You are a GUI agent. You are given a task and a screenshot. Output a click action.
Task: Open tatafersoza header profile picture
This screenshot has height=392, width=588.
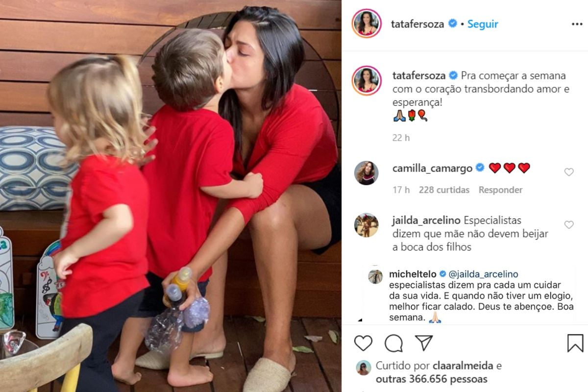tap(367, 24)
